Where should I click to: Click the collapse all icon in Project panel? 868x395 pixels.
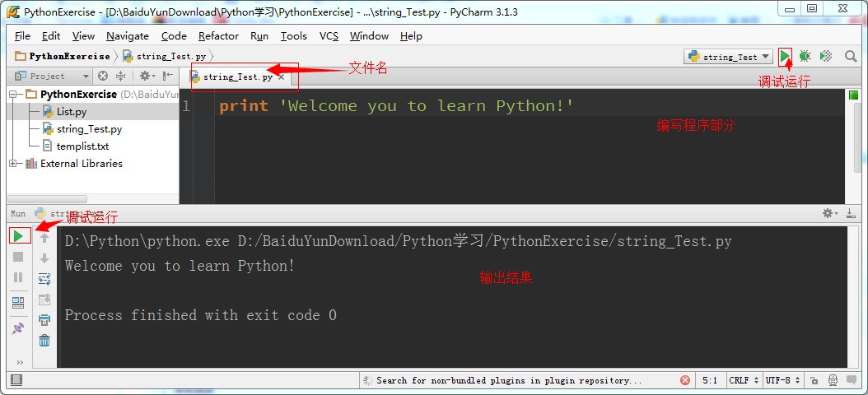point(121,76)
